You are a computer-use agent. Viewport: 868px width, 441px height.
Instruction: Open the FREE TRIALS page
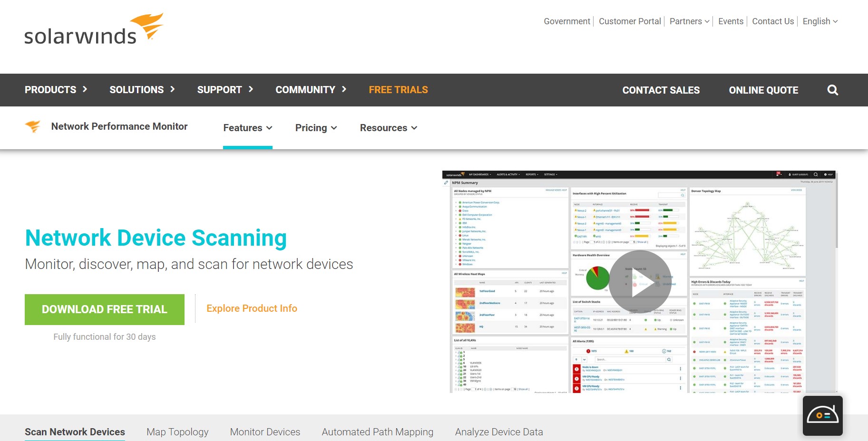398,90
